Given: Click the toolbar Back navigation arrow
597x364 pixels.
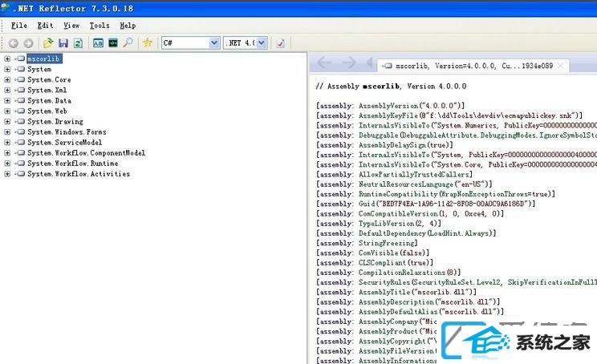Looking at the screenshot, I should tap(14, 43).
